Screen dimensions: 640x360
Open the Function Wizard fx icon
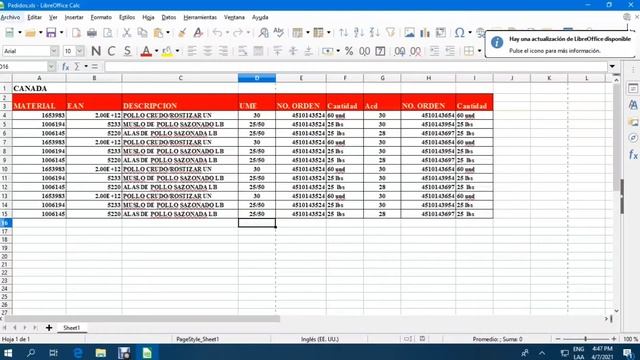pos(65,67)
